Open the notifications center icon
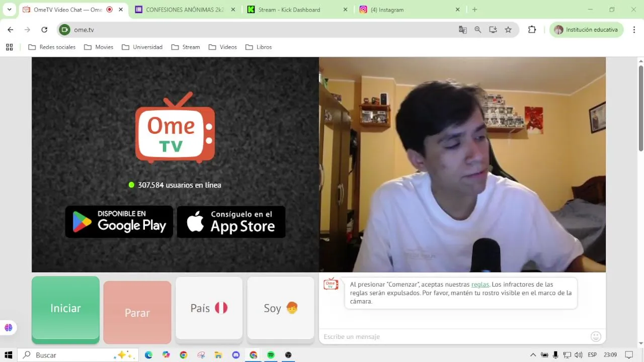Image resolution: width=644 pixels, height=362 pixels. click(628, 355)
